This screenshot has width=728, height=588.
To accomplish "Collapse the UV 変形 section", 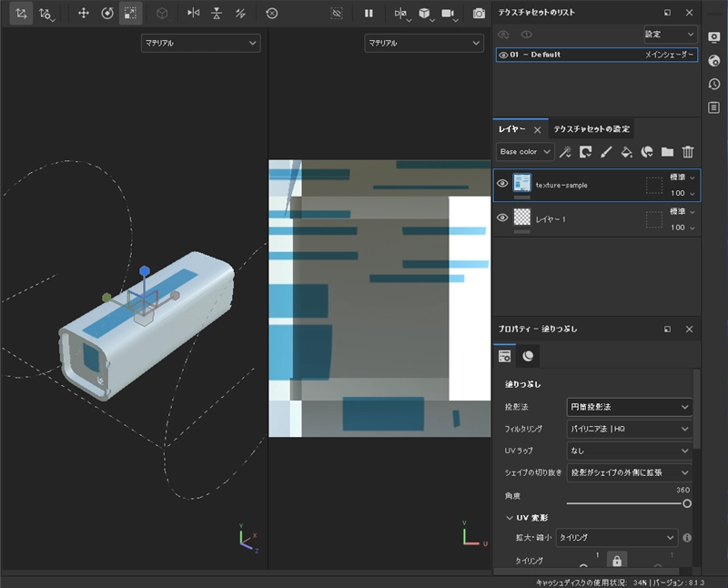I will coord(510,518).
